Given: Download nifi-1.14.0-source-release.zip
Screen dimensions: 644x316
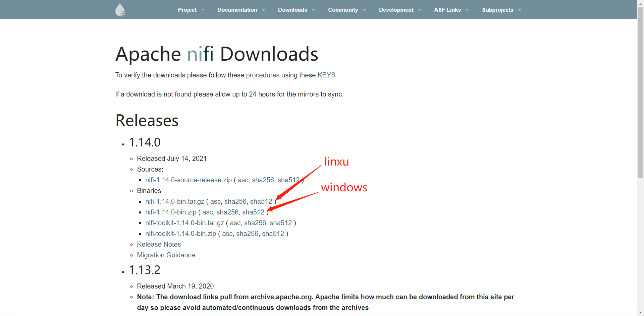Looking at the screenshot, I should (188, 180).
